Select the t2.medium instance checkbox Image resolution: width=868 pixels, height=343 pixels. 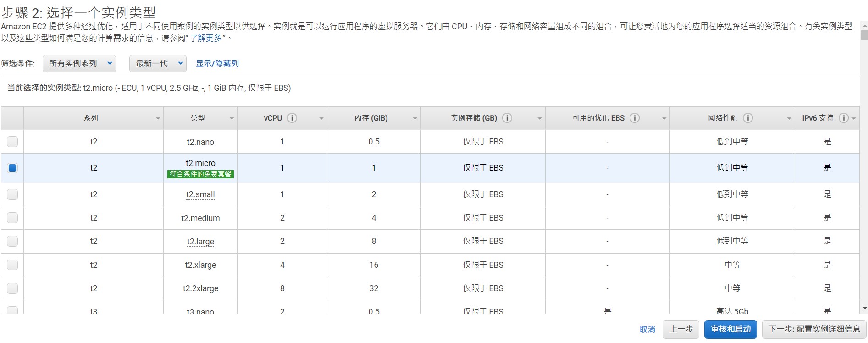tap(12, 218)
